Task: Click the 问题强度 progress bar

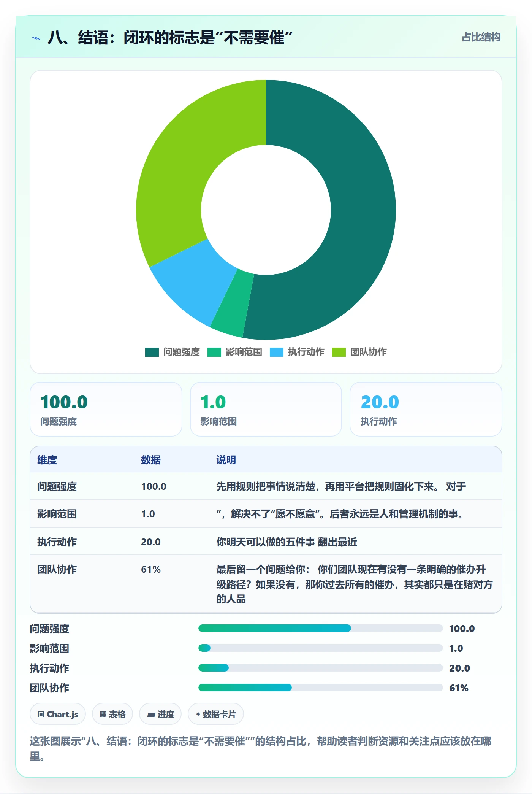Action: [320, 628]
